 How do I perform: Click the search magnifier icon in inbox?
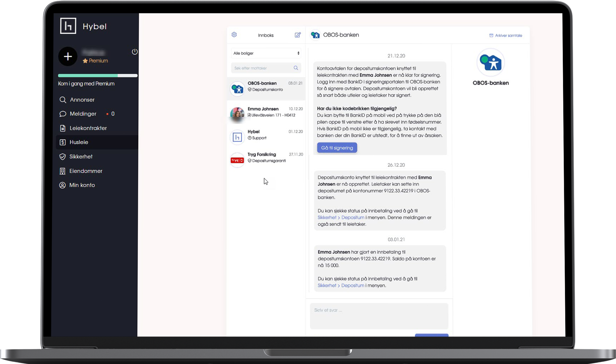296,68
